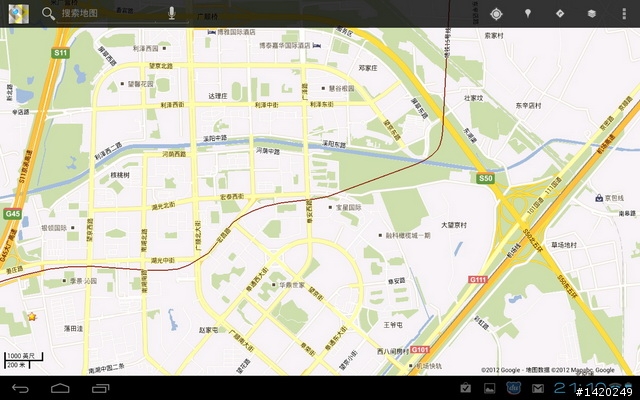Tap the Google Maps app icon
The height and width of the screenshot is (400, 640).
click(19, 14)
